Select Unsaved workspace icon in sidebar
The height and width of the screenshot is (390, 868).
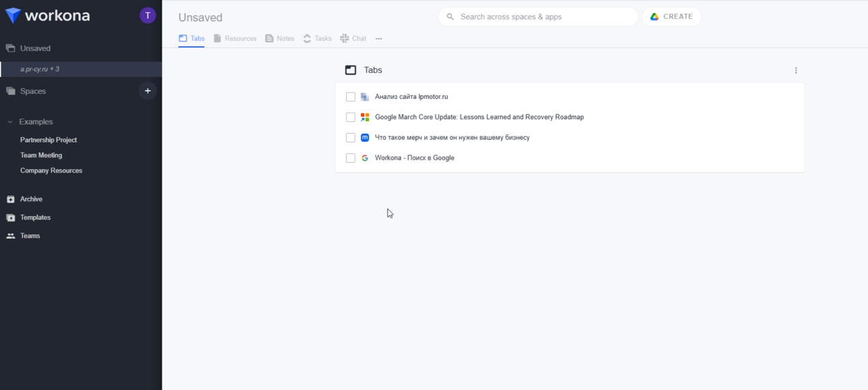[x=10, y=48]
